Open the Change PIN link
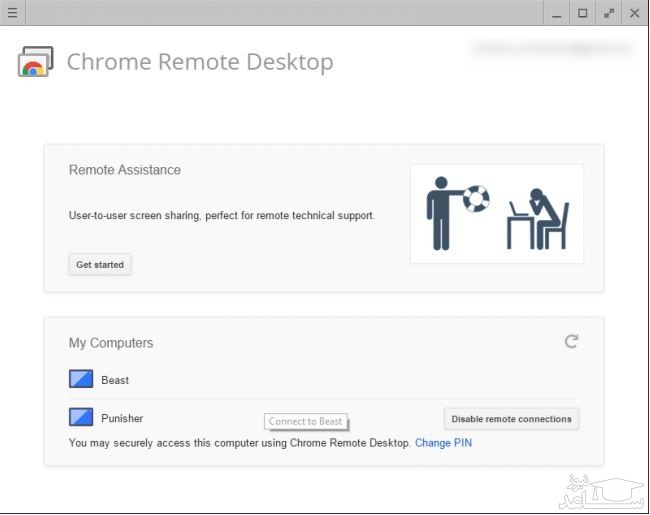 tap(443, 442)
